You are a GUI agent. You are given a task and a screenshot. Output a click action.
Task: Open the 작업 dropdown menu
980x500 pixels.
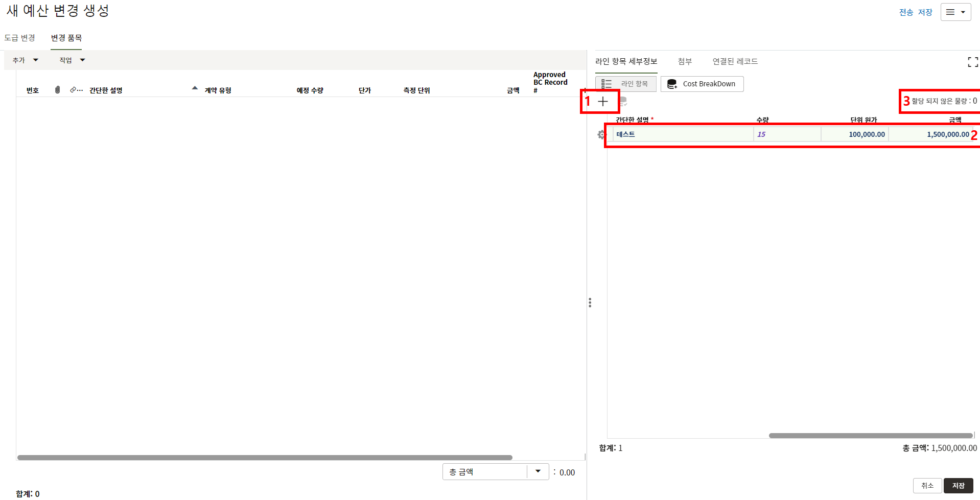[72, 60]
